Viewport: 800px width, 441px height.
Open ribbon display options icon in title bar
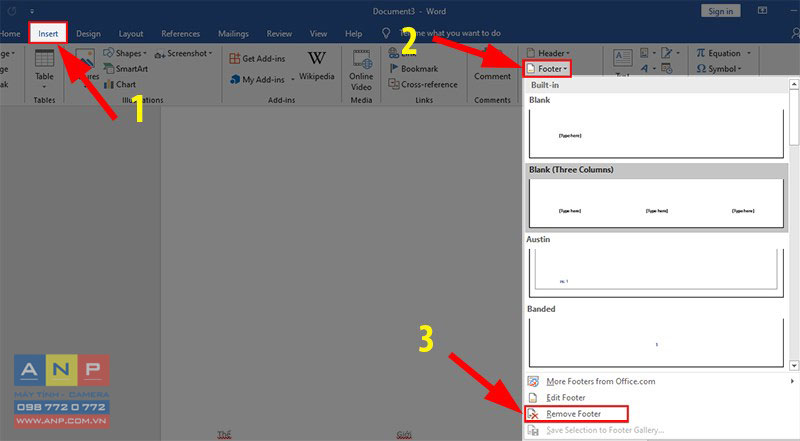coord(762,10)
